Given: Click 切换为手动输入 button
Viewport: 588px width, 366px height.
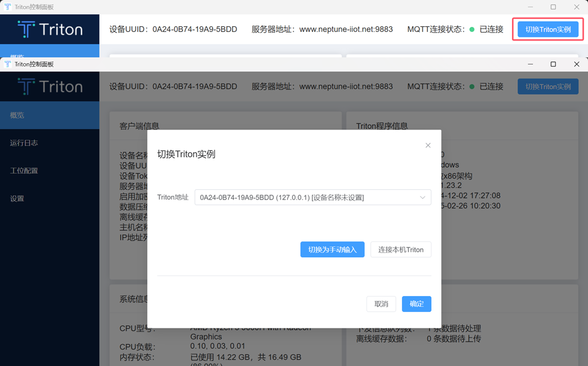Looking at the screenshot, I should [332, 250].
